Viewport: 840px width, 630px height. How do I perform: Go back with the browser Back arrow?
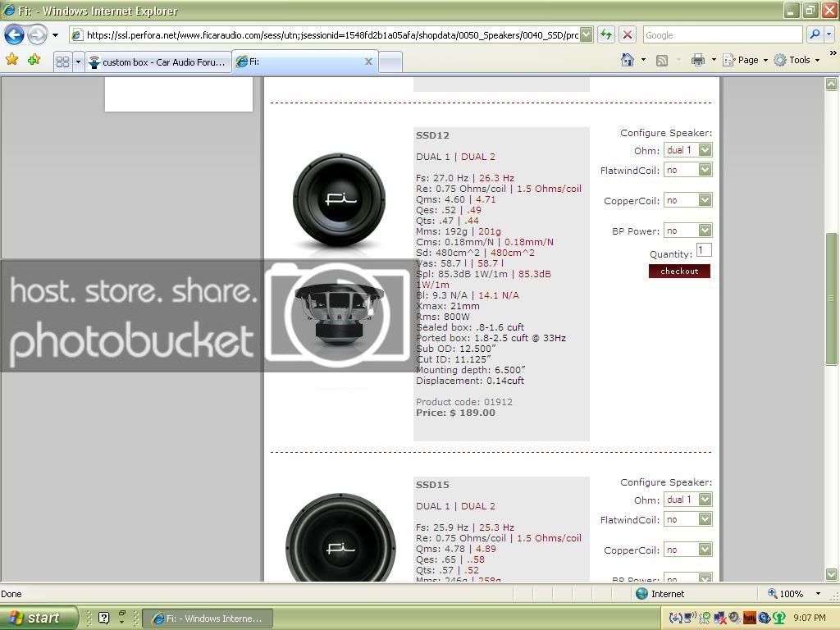click(x=15, y=35)
